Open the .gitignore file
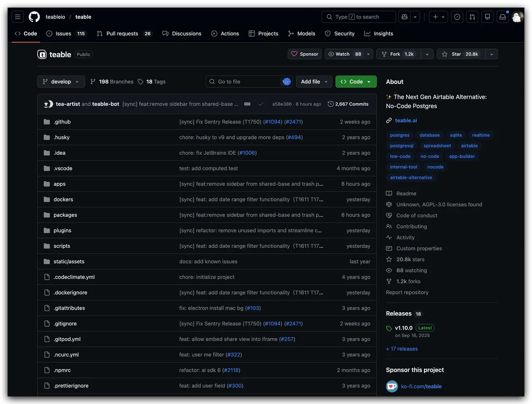The width and height of the screenshot is (532, 404). (x=65, y=324)
